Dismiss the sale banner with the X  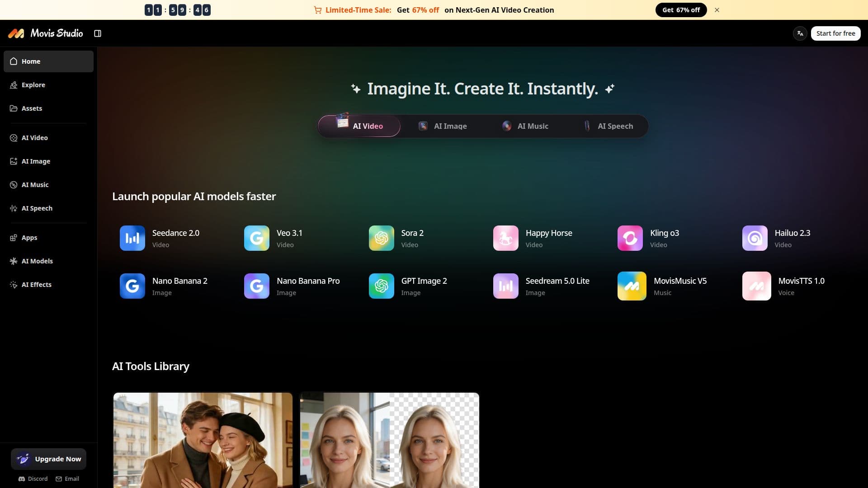click(717, 10)
